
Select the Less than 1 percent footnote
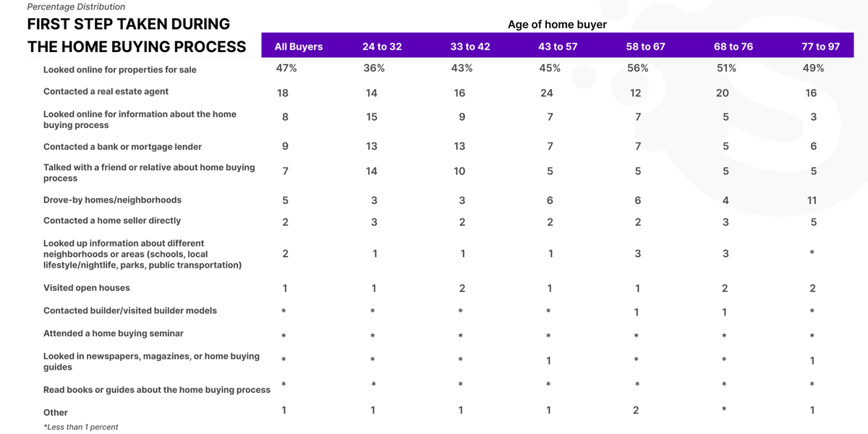point(80,427)
